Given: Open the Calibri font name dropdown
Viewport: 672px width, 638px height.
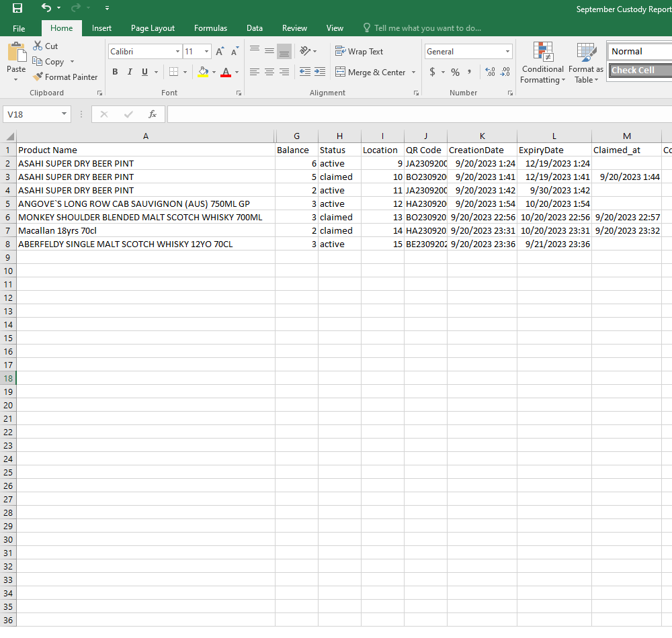Looking at the screenshot, I should coord(177,52).
